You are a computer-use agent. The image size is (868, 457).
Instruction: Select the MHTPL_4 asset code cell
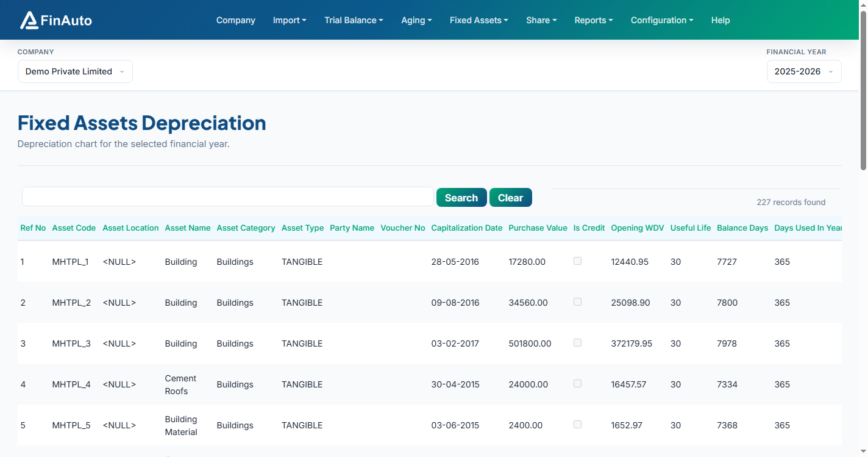coord(71,384)
